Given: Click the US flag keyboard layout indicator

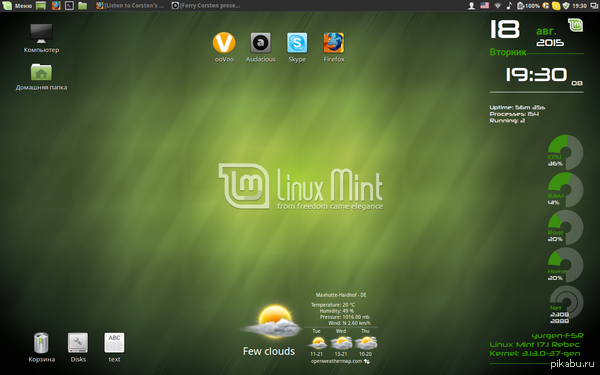Looking at the screenshot, I should click(x=484, y=6).
